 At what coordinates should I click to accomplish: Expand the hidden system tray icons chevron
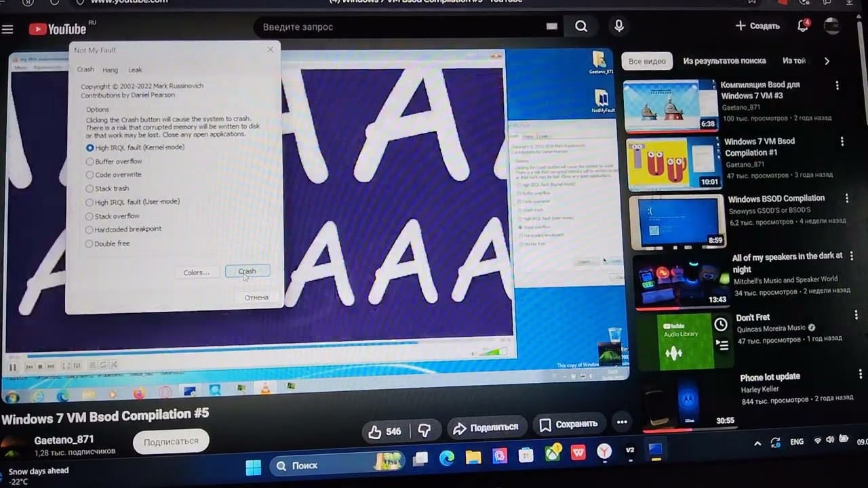coord(757,443)
